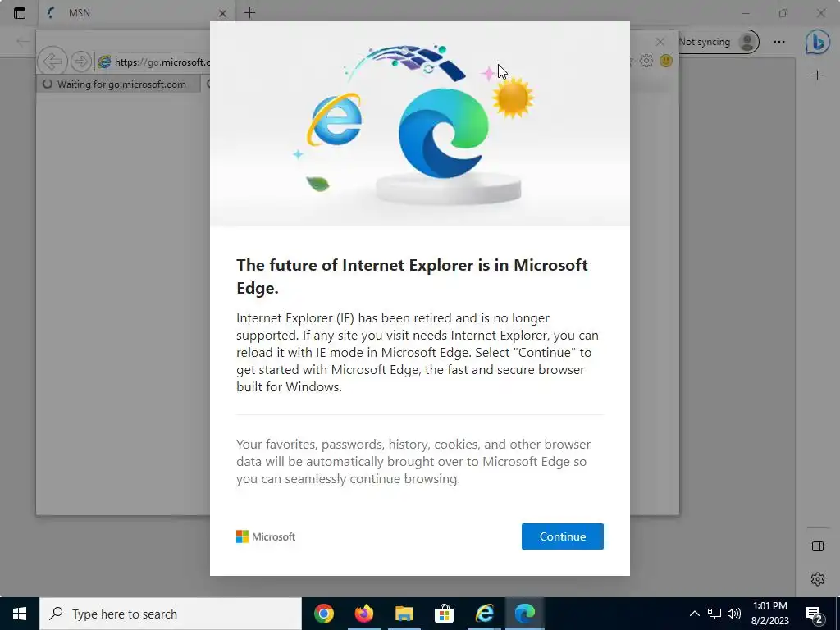Open the notification center icon

click(815, 614)
